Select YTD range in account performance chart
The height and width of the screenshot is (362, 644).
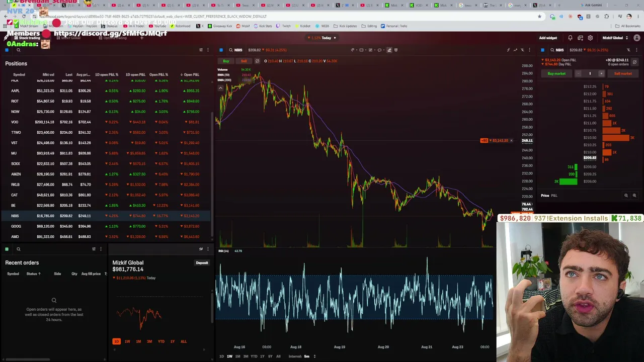click(x=161, y=341)
